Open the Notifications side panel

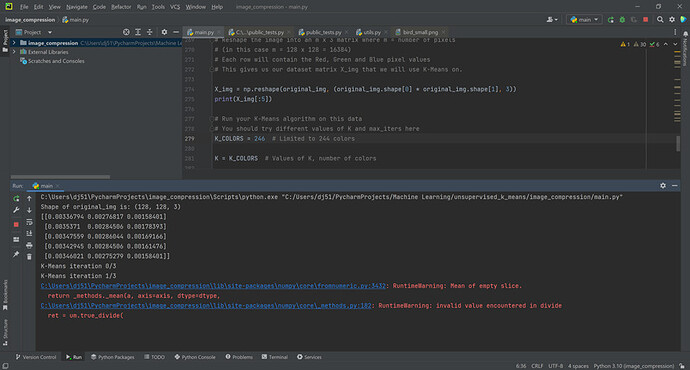click(x=686, y=49)
